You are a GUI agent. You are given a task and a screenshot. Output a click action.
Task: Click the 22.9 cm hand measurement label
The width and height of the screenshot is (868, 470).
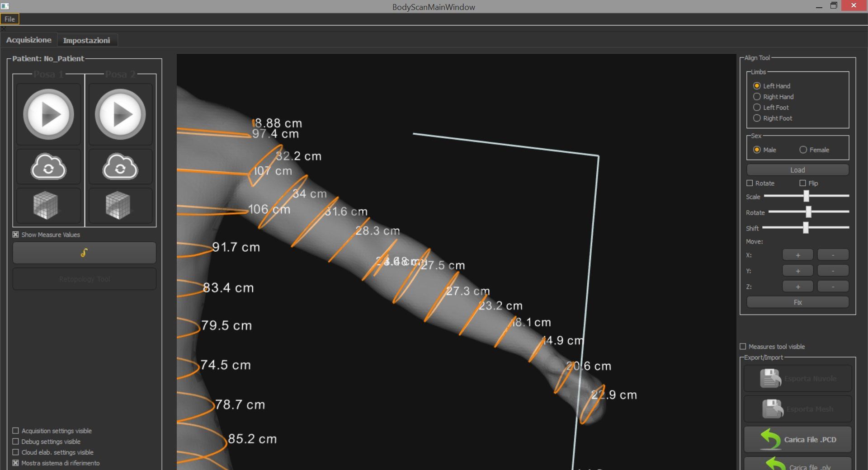tap(614, 395)
